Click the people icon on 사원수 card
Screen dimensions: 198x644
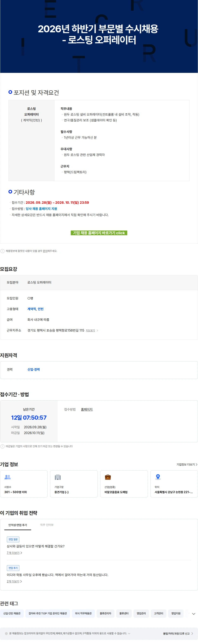point(7,477)
